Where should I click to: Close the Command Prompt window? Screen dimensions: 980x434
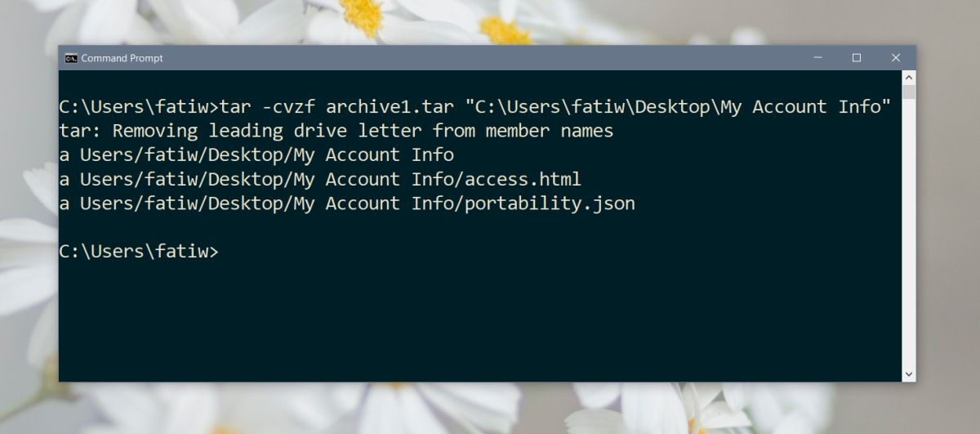click(896, 58)
